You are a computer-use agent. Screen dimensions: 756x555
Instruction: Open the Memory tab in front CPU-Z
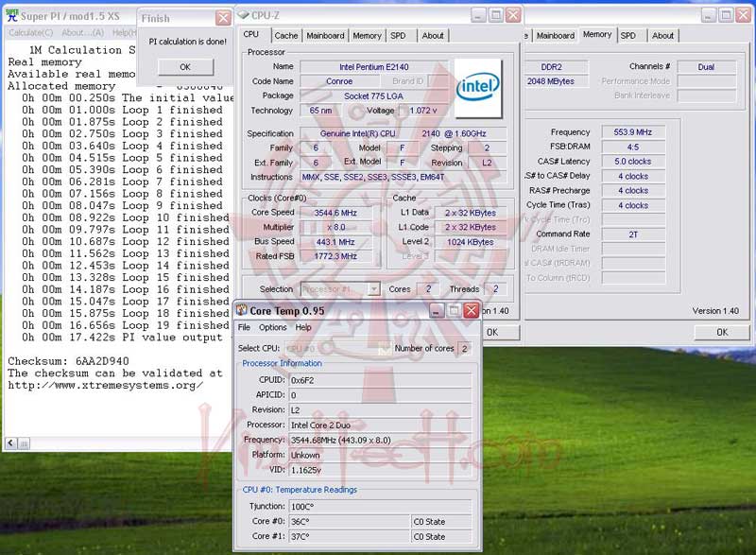367,36
